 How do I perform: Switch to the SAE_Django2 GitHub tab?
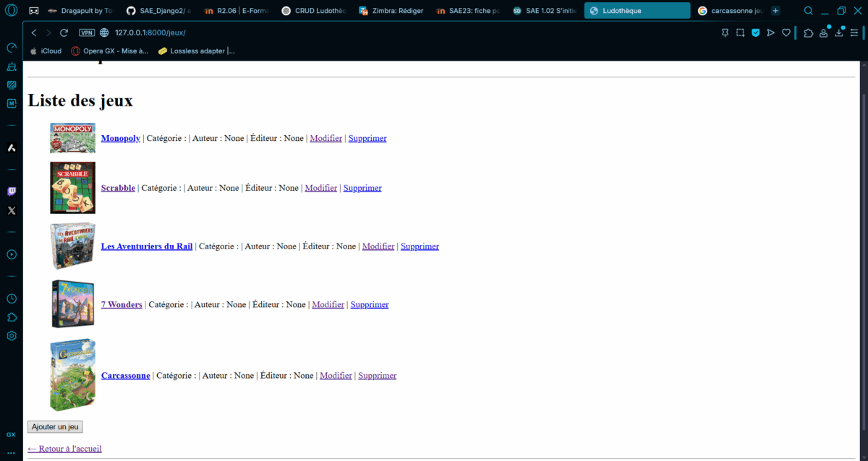[x=158, y=11]
